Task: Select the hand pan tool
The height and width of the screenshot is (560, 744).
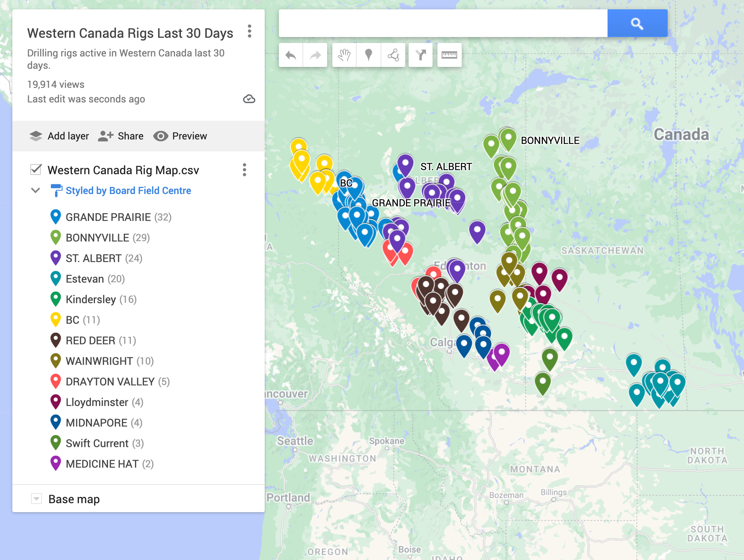Action: 344,55
